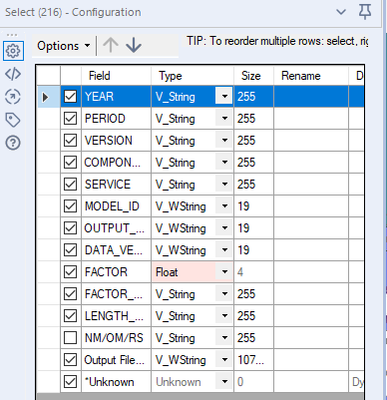Open type dropdown for PERIOD row

coord(224,119)
